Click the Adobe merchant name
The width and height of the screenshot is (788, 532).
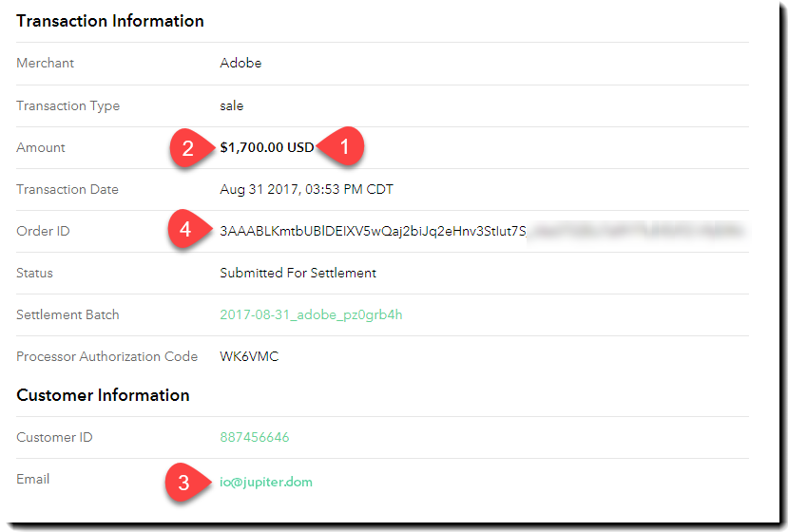(x=240, y=63)
